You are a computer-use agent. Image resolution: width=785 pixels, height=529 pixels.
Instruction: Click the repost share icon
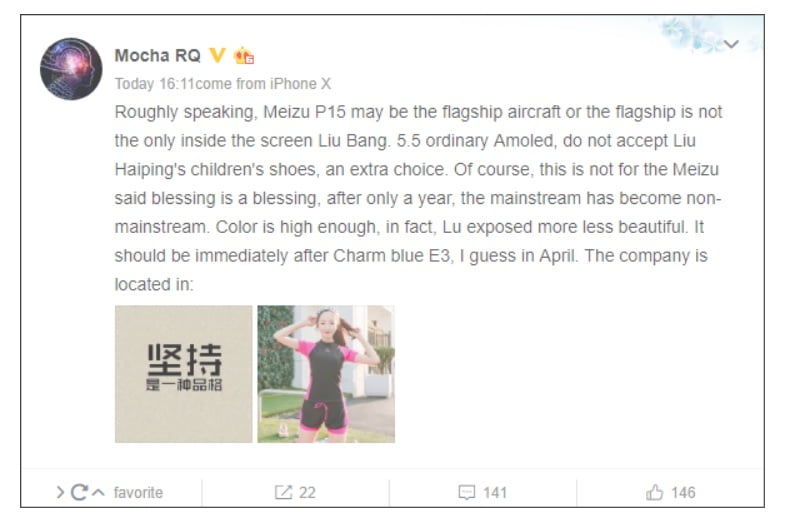tap(283, 492)
